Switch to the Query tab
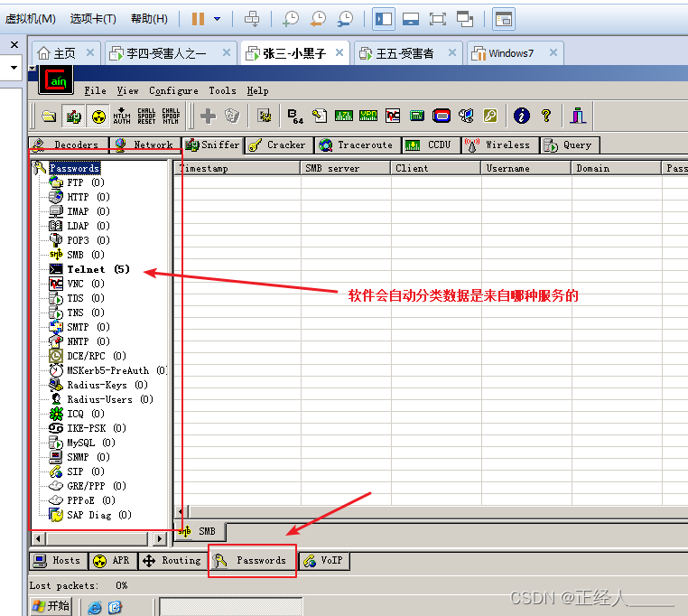688x616 pixels. pyautogui.click(x=570, y=145)
